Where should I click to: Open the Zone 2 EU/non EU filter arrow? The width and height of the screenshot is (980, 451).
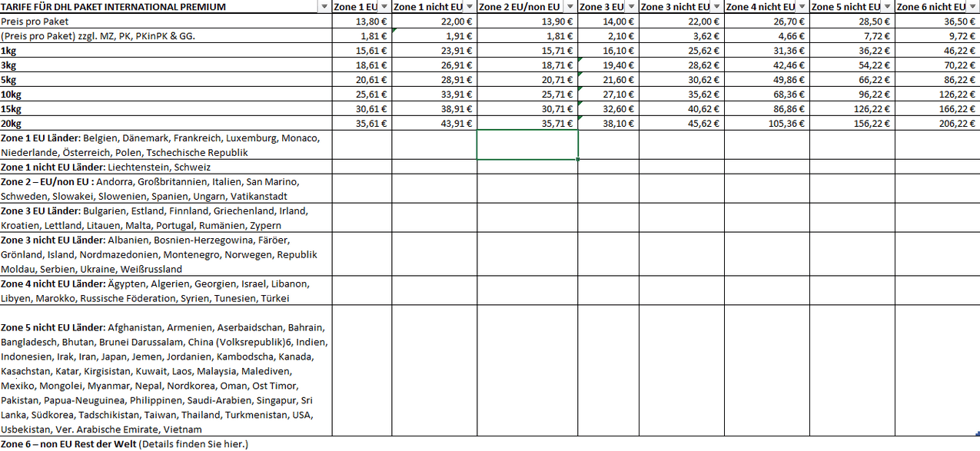point(570,7)
